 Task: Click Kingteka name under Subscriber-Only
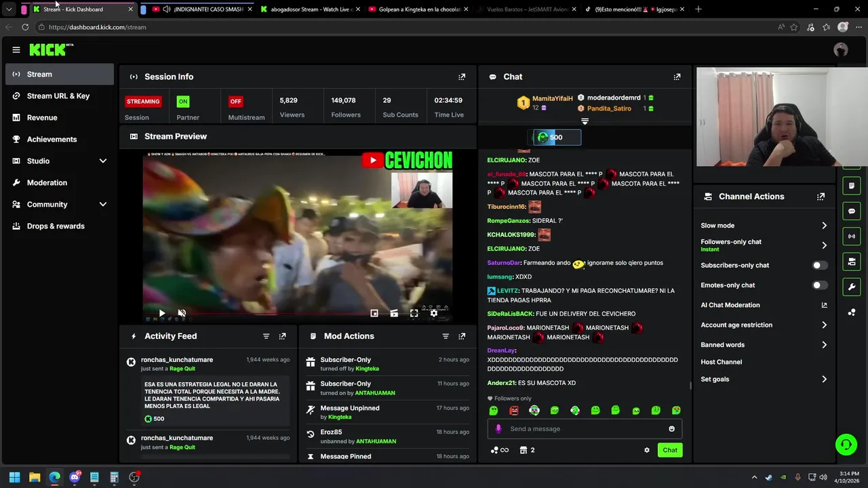click(368, 369)
